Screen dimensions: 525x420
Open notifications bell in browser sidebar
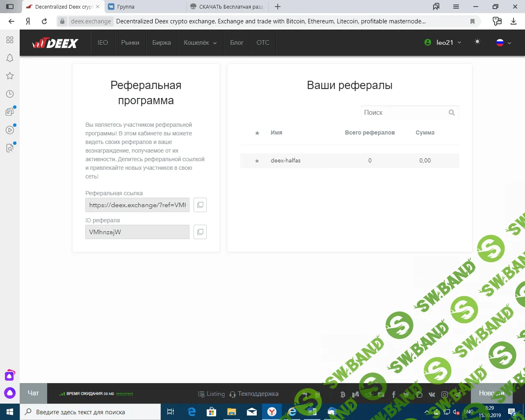point(10,58)
